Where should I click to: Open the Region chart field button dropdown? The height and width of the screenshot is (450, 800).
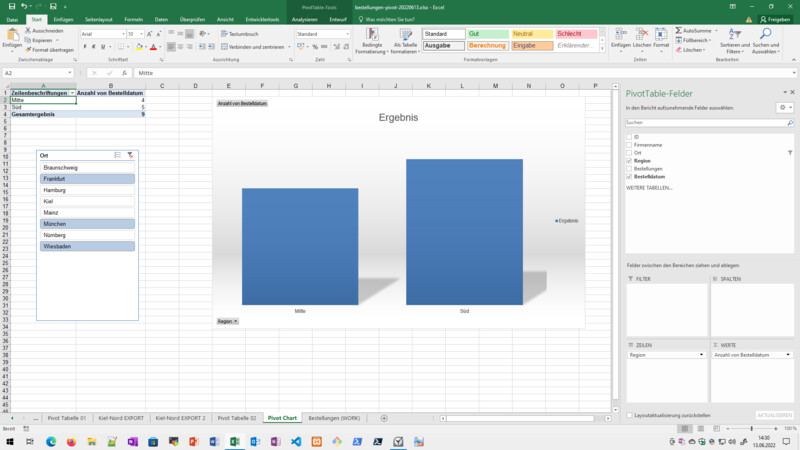pyautogui.click(x=228, y=321)
